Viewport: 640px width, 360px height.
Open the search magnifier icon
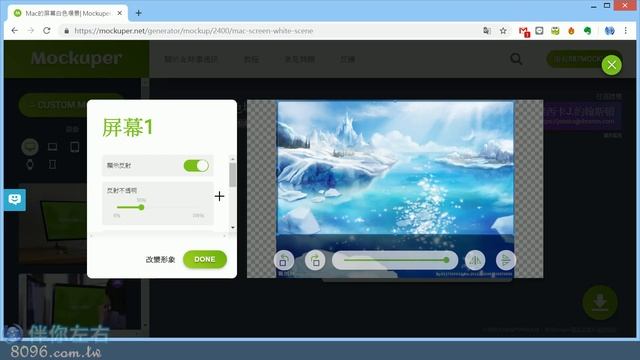tap(516, 59)
